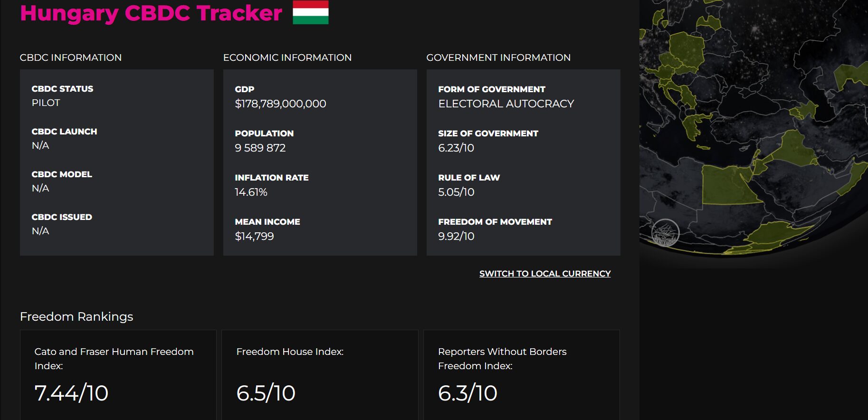
Task: Open the Reporters Without Borders Freedom Index card
Action: pos(522,375)
